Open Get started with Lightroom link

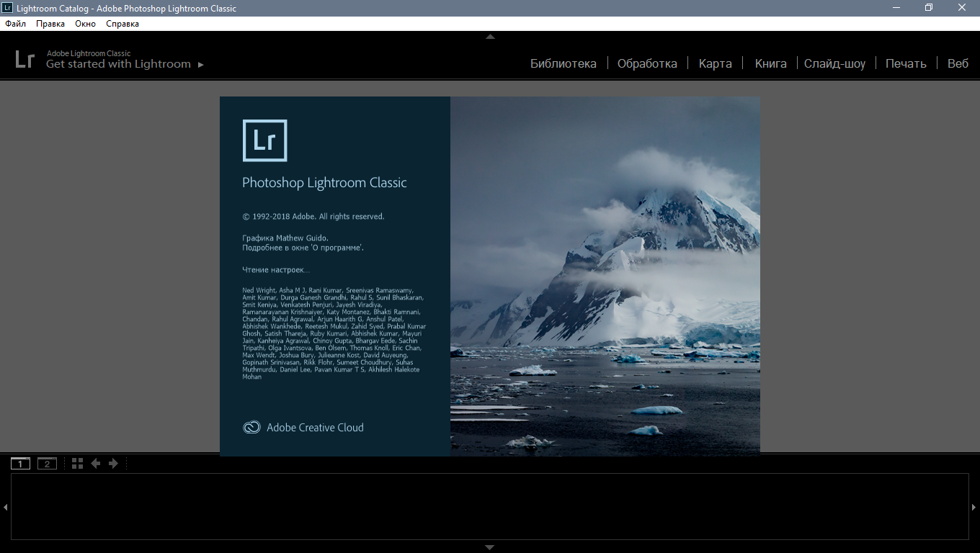coord(118,64)
